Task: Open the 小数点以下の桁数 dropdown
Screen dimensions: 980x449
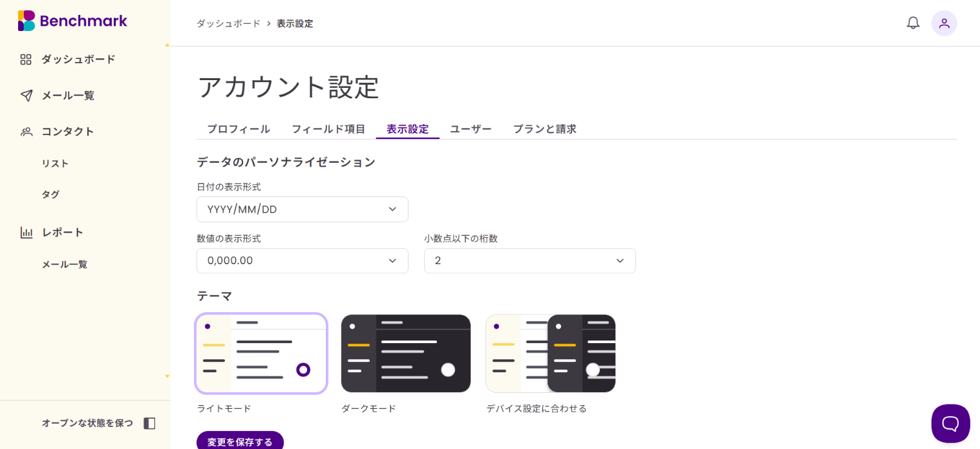Action: [x=530, y=260]
